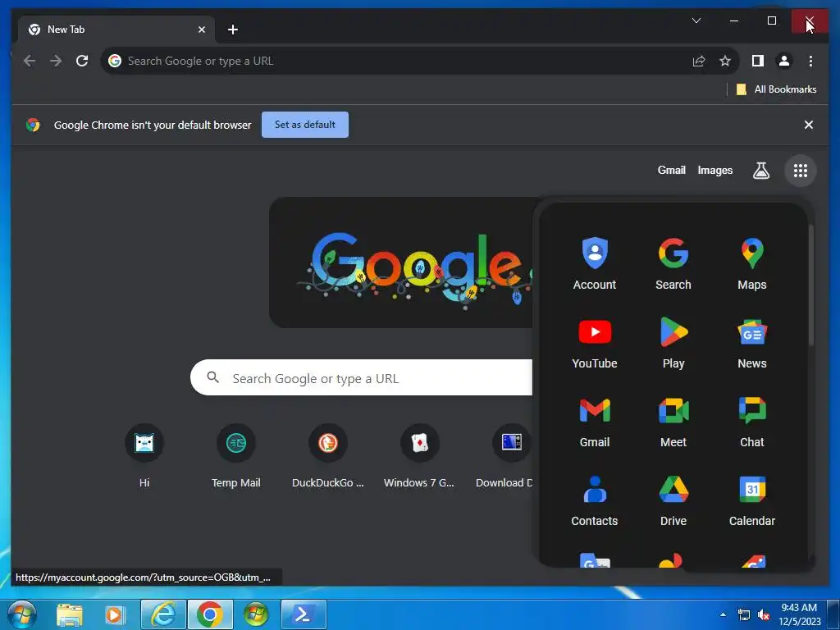Open the Images link at top right
Screen dimensions: 840x630
tap(714, 171)
